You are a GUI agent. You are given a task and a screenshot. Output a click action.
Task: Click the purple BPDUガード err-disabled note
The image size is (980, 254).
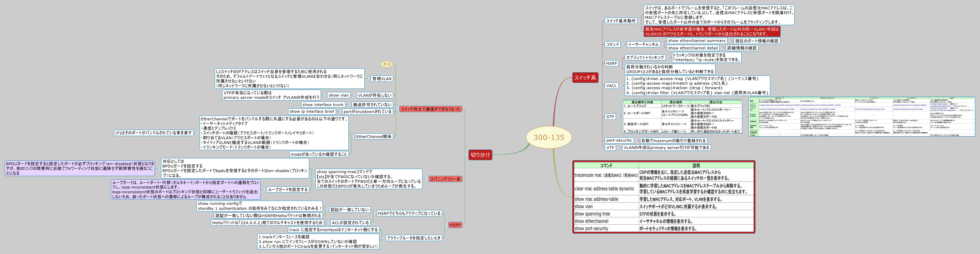(80, 168)
